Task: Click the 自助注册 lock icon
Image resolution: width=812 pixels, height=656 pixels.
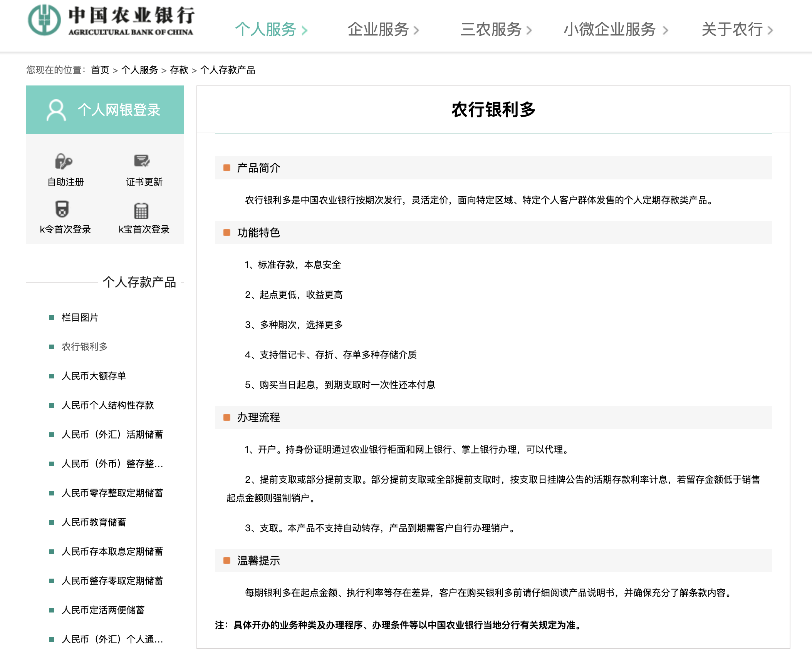Action: [64, 161]
